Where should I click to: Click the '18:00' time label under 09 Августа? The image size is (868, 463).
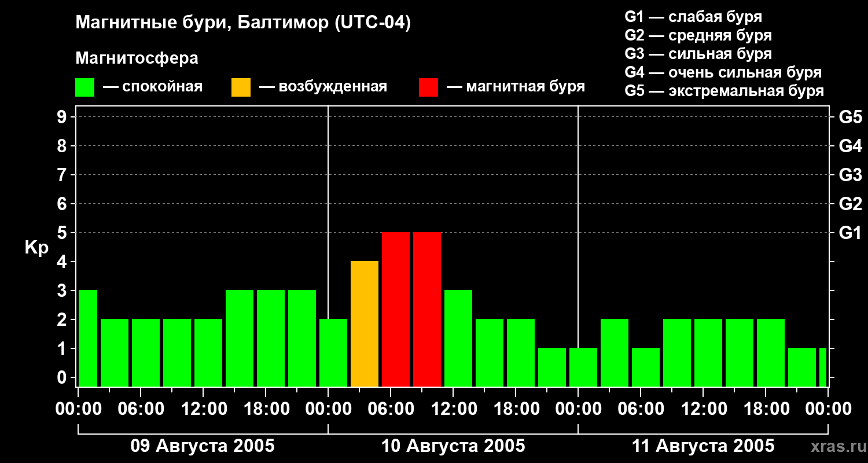[266, 409]
